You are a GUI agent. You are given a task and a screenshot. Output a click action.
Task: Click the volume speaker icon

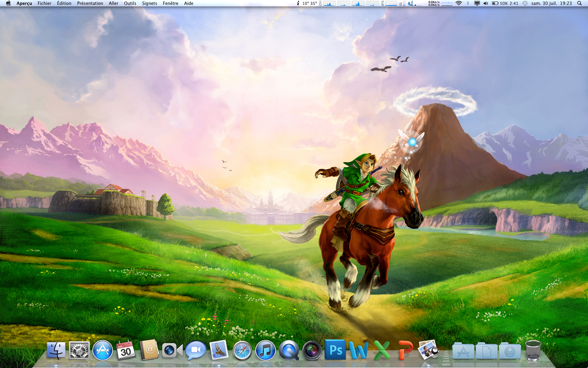(x=486, y=3)
